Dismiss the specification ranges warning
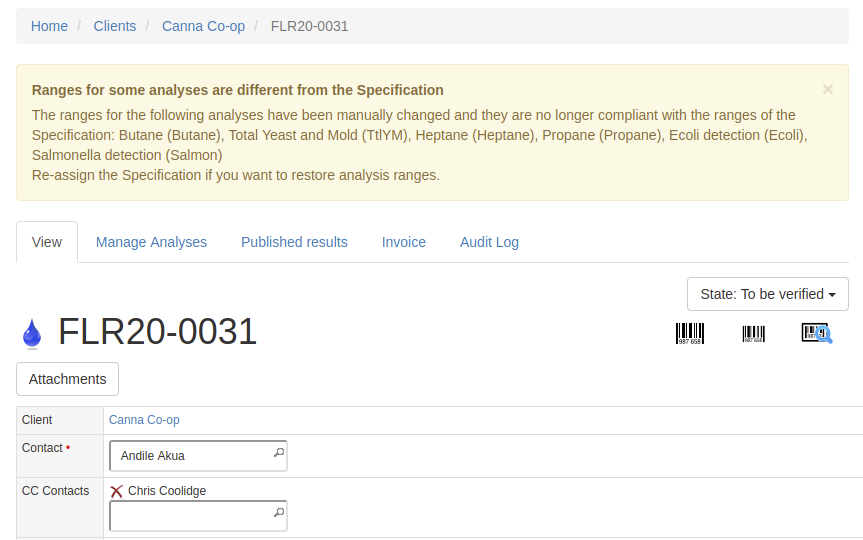Viewport: 863px width, 540px height. [x=827, y=89]
